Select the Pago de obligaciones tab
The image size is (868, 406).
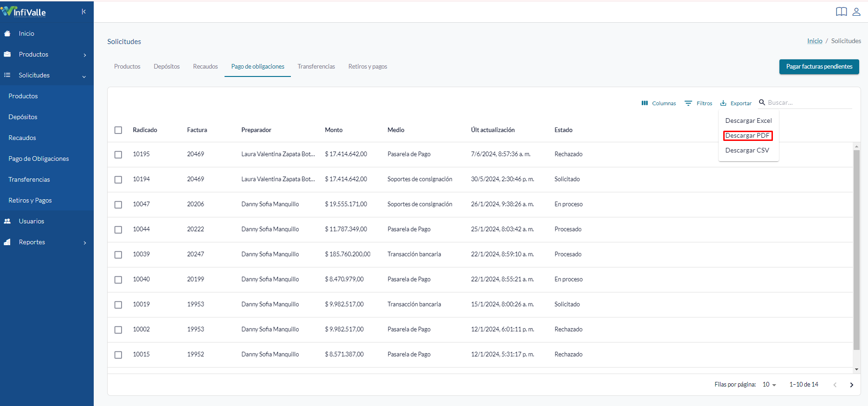(x=258, y=67)
